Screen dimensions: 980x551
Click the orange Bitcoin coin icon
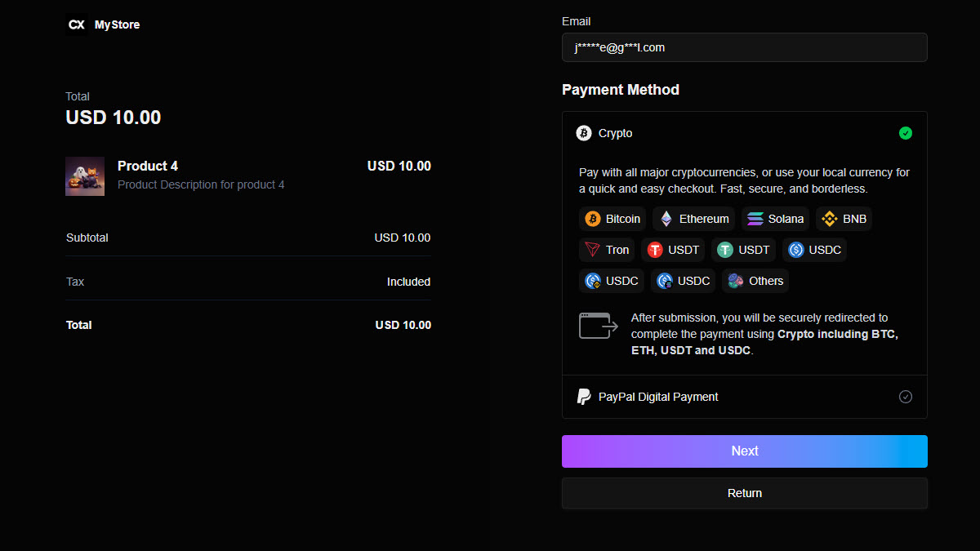tap(592, 219)
